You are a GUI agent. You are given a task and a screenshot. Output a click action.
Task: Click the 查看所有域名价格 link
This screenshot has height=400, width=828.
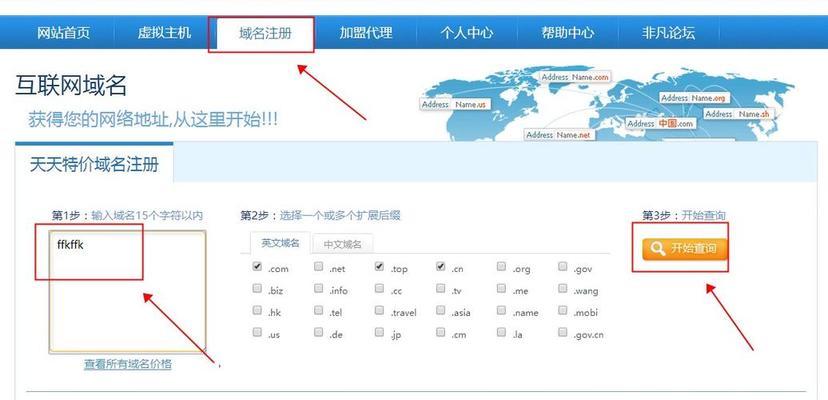coord(128,364)
